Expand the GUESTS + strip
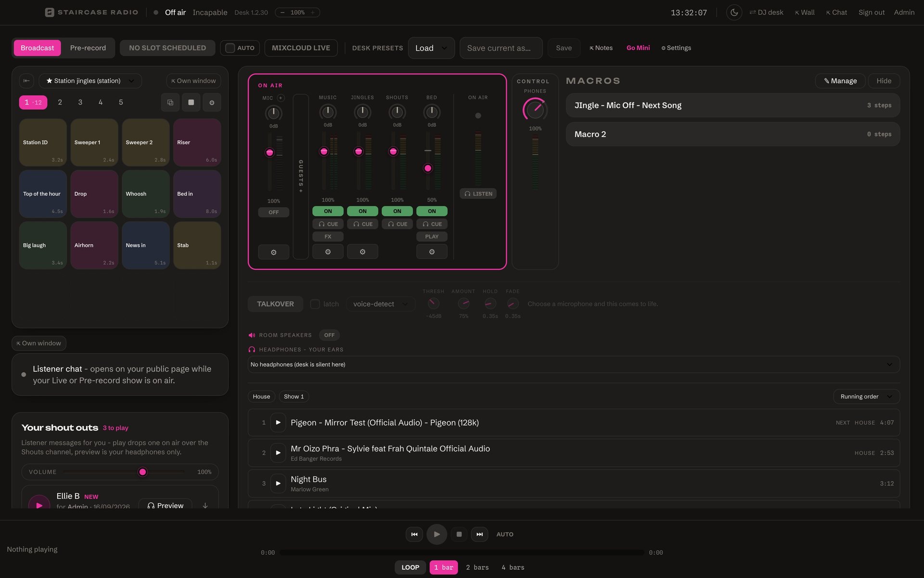 301,177
